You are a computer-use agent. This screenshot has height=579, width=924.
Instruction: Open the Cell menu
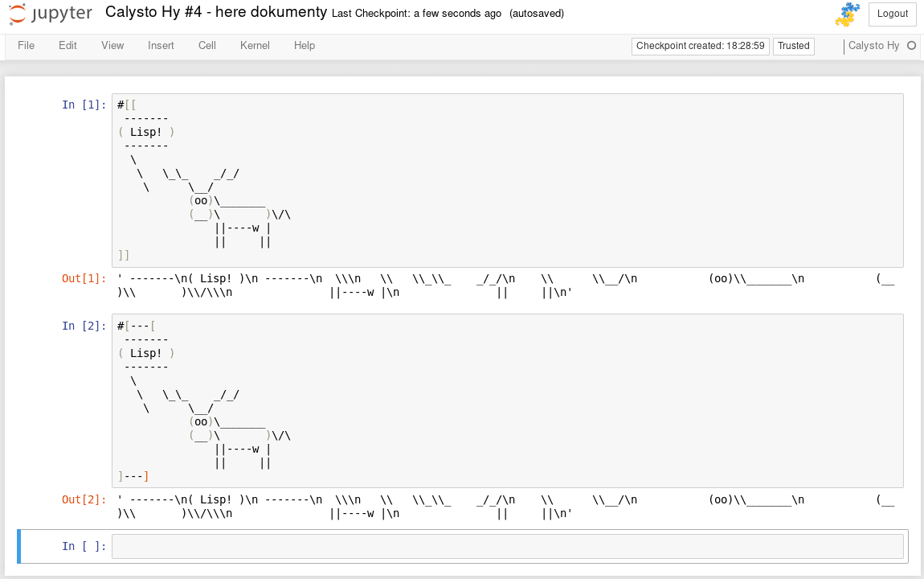tap(207, 45)
